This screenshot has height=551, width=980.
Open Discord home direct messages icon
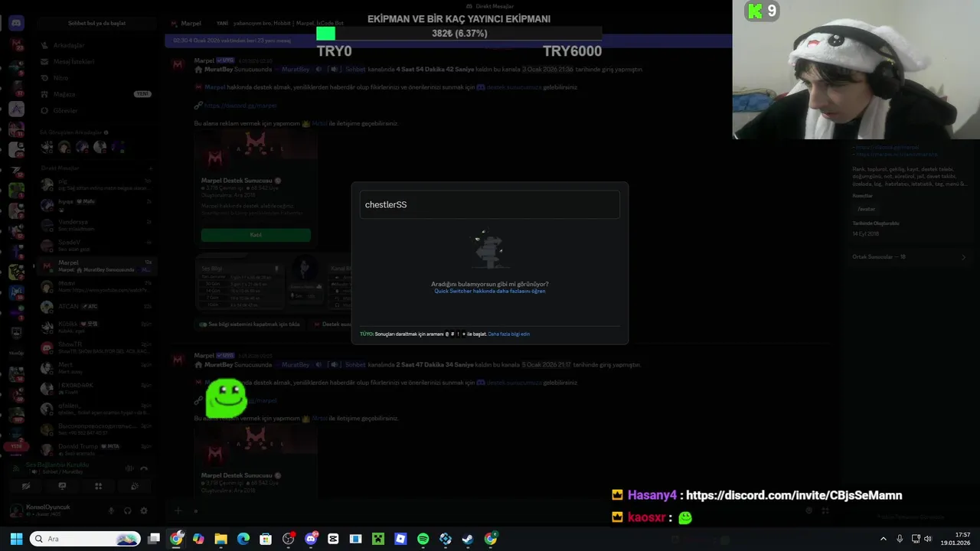click(16, 23)
